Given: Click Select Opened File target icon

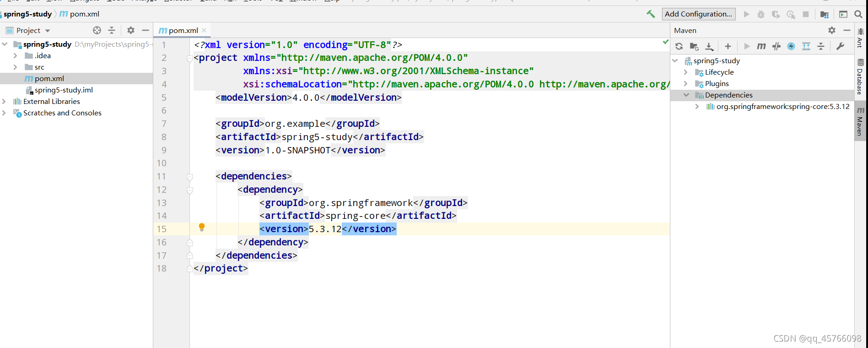Looking at the screenshot, I should [97, 30].
